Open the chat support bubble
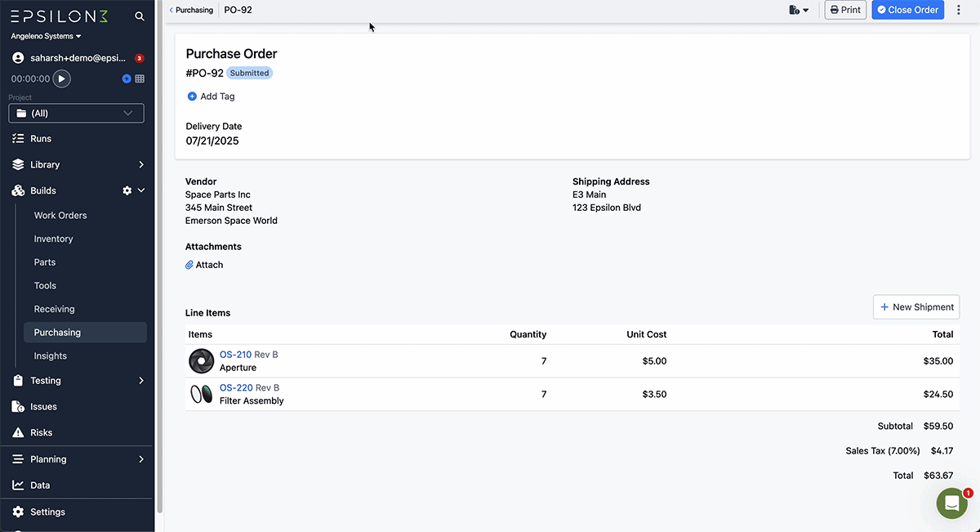 click(x=951, y=503)
